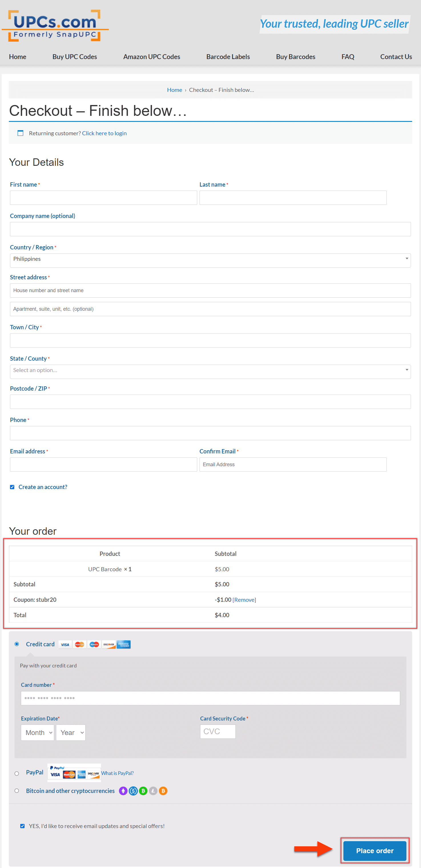Screen dimensions: 421x868
Task: Open the 'What is PayPal?' link
Action: pos(117,773)
